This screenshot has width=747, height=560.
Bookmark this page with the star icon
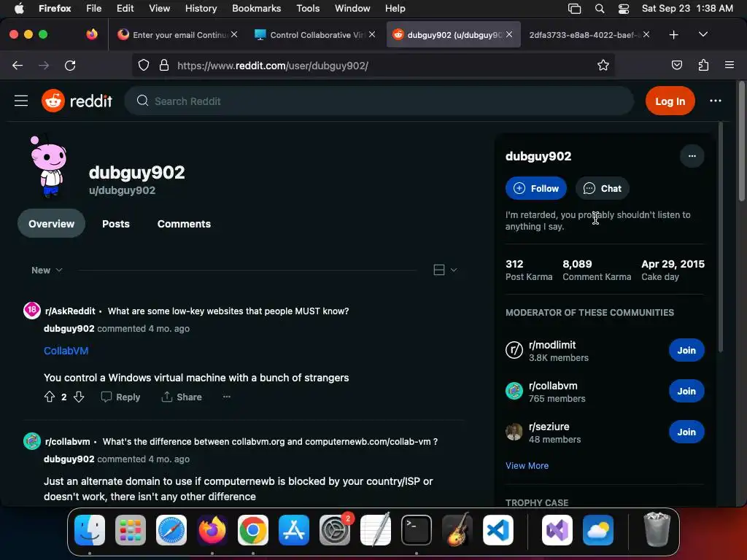coord(603,65)
